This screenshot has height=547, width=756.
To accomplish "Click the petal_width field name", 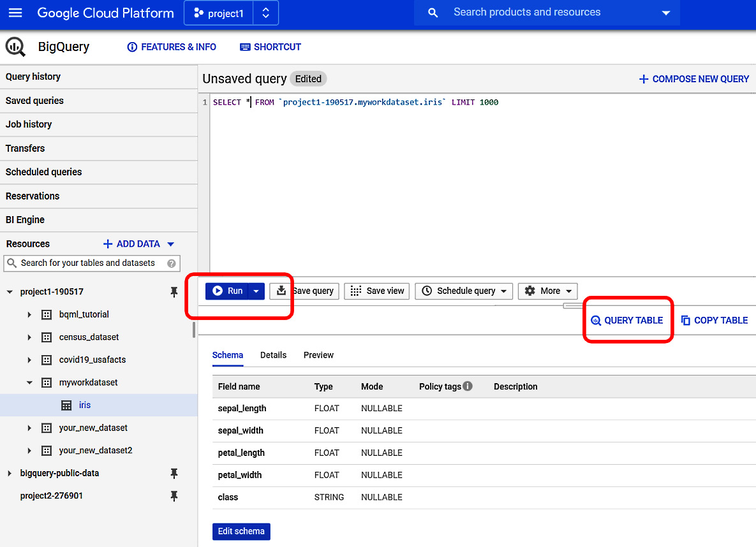I will [240, 475].
